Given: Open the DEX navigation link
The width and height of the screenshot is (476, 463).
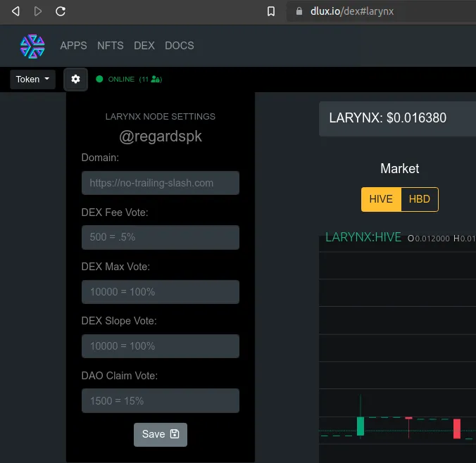Looking at the screenshot, I should [144, 46].
